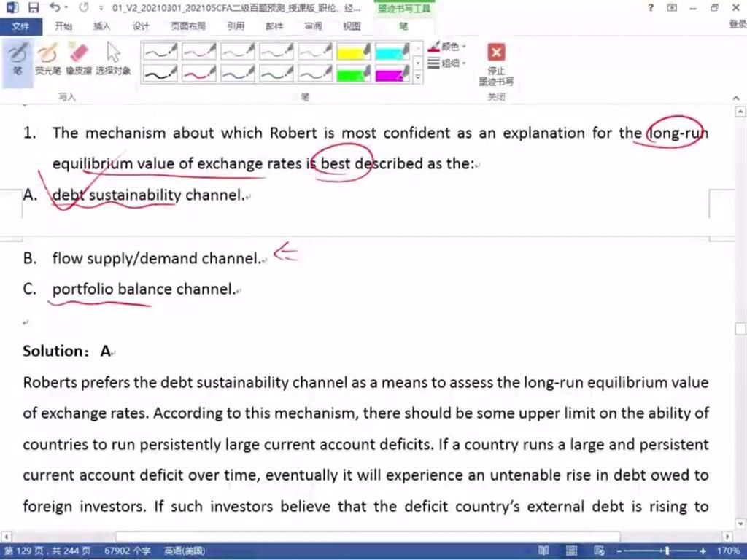Select the 橡皮擦 eraser tool
This screenshot has height=560, width=747.
[79, 59]
